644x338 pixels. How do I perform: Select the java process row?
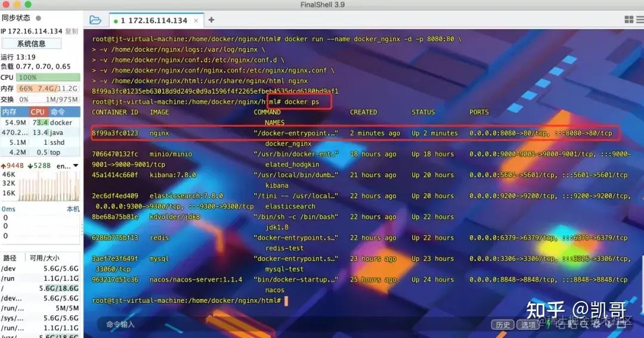point(41,132)
